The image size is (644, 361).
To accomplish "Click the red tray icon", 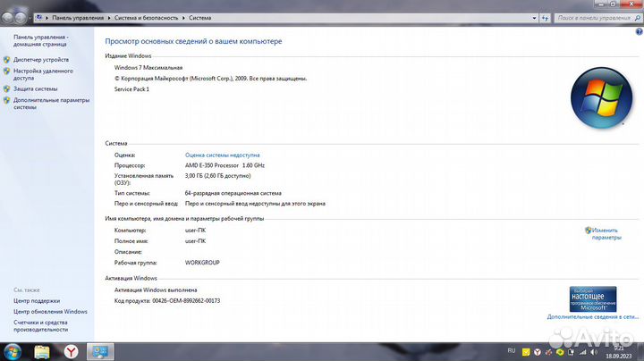I will click(x=548, y=352).
